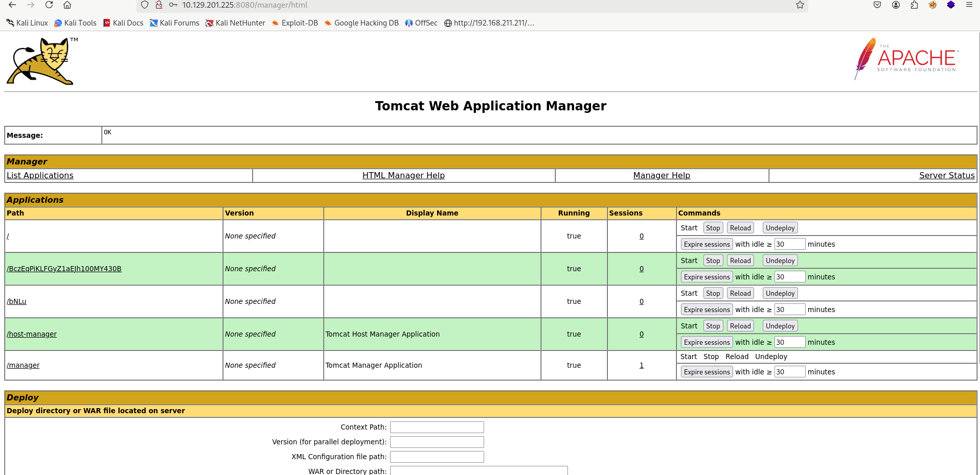The image size is (980, 475).
Task: Open the Kali Linux bookmark
Action: click(27, 23)
